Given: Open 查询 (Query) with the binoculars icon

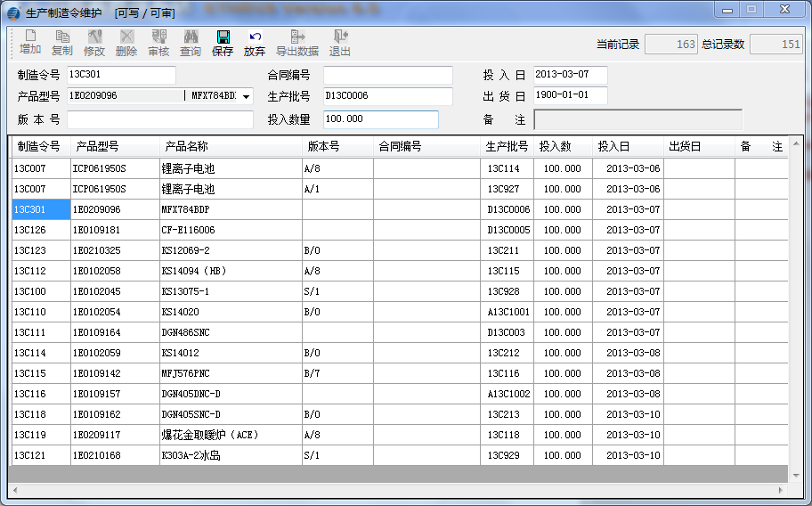Looking at the screenshot, I should pos(191,42).
